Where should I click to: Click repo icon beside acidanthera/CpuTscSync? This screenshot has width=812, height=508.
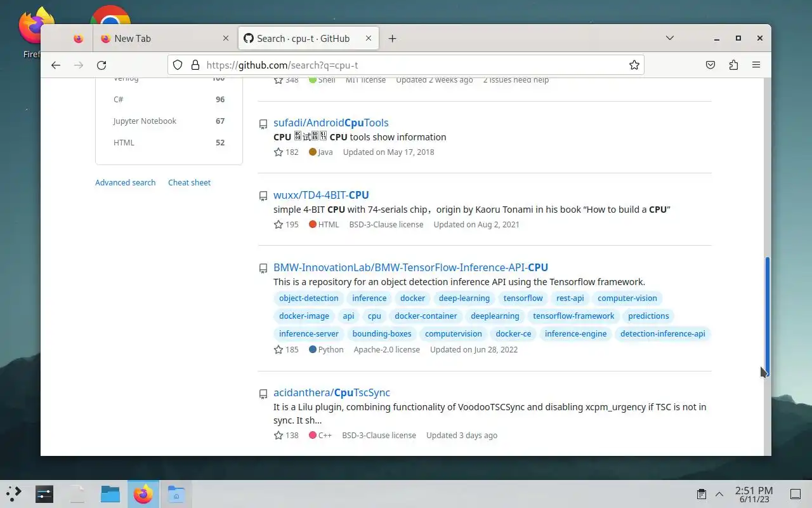[263, 394]
